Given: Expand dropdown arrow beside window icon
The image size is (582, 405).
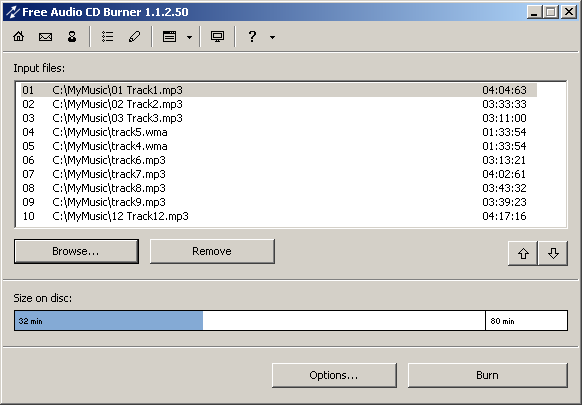Looking at the screenshot, I should [x=189, y=37].
